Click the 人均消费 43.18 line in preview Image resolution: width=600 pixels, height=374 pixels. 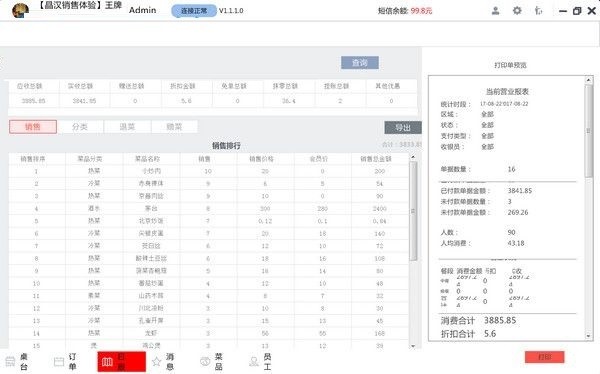click(x=483, y=243)
